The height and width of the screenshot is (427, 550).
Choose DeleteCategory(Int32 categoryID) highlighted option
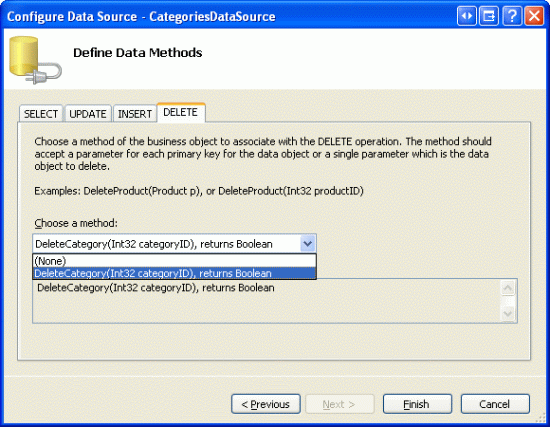point(174,273)
